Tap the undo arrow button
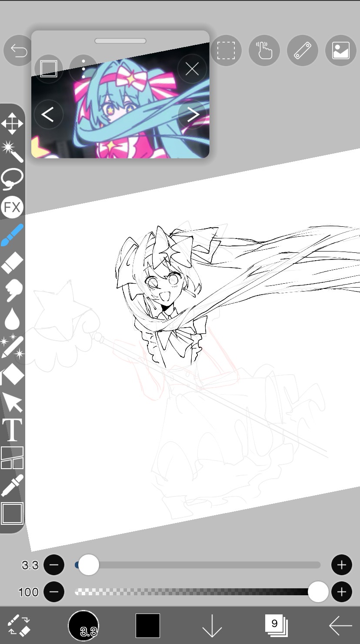 [18, 50]
